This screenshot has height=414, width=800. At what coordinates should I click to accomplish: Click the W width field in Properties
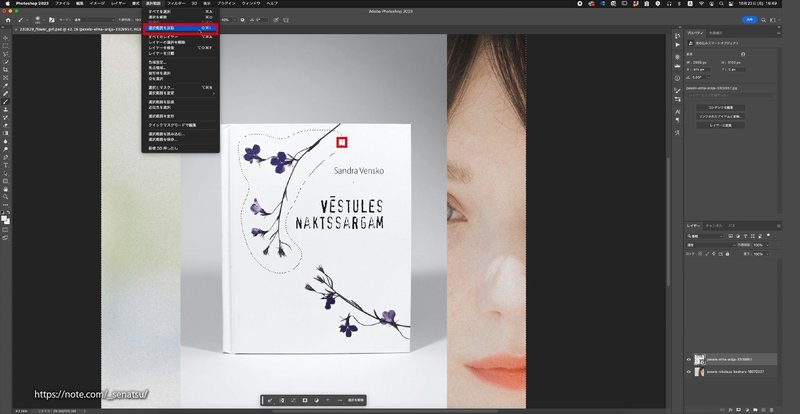point(699,62)
